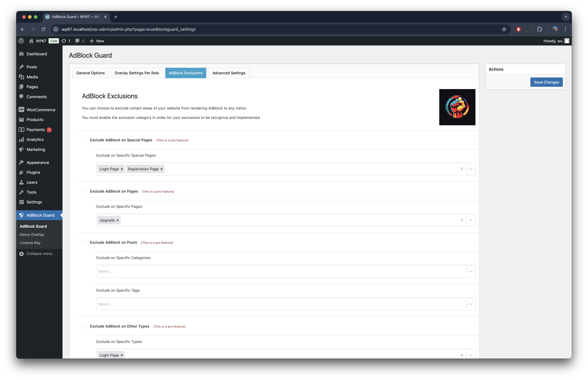Open AdBlock Guard shield menu in sidebar
The image size is (588, 380).
pos(39,215)
